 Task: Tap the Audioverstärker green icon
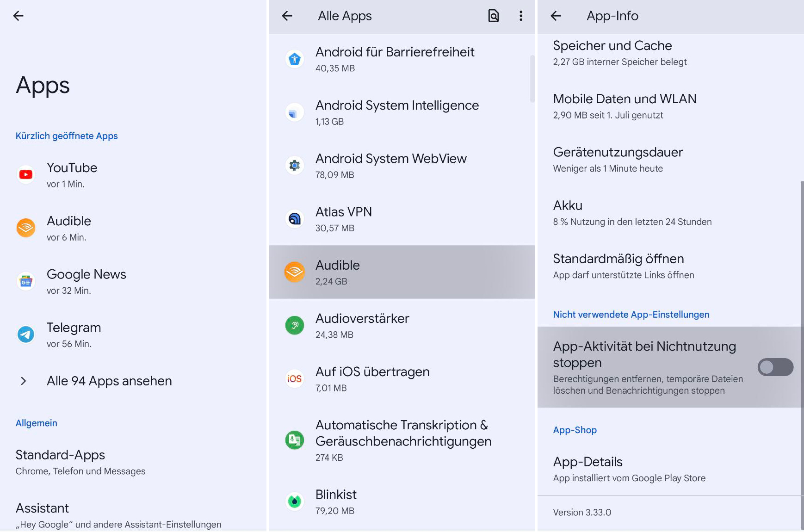295,326
